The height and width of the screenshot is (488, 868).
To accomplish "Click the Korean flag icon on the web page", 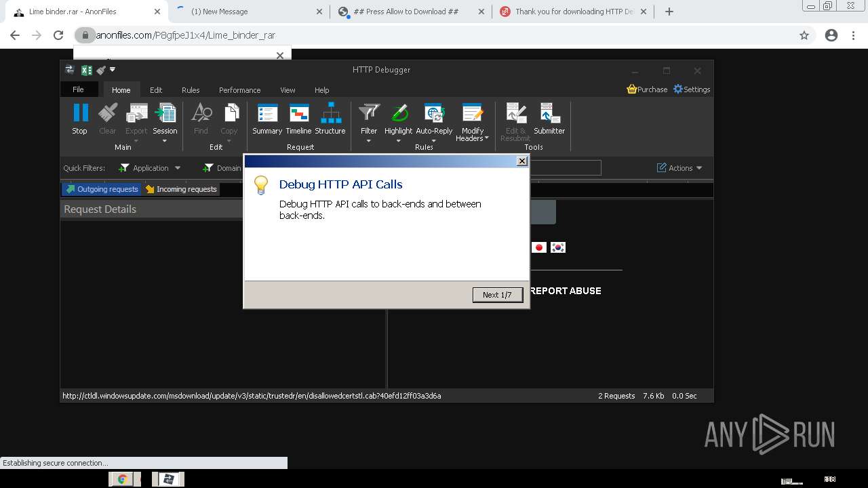I will pyautogui.click(x=558, y=247).
